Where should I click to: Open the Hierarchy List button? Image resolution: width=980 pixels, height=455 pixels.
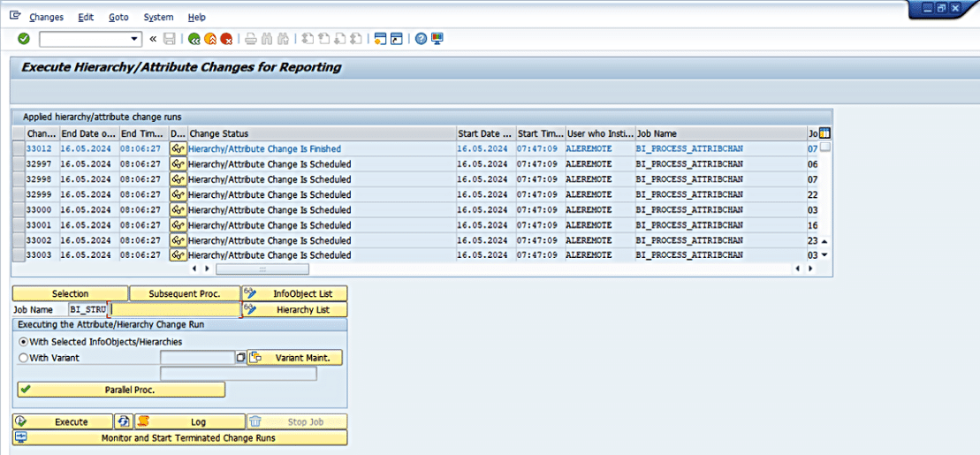coord(294,310)
